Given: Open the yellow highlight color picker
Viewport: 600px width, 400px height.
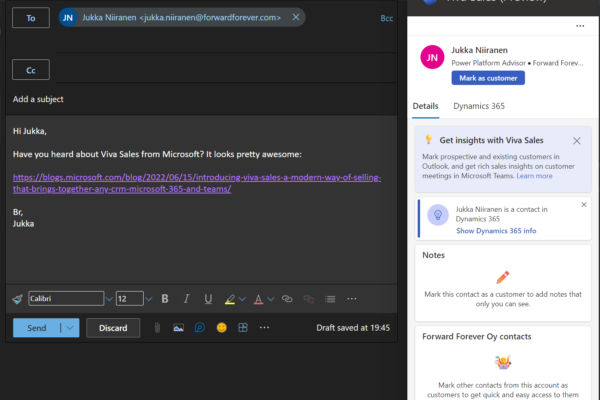Looking at the screenshot, I should click(230, 299).
